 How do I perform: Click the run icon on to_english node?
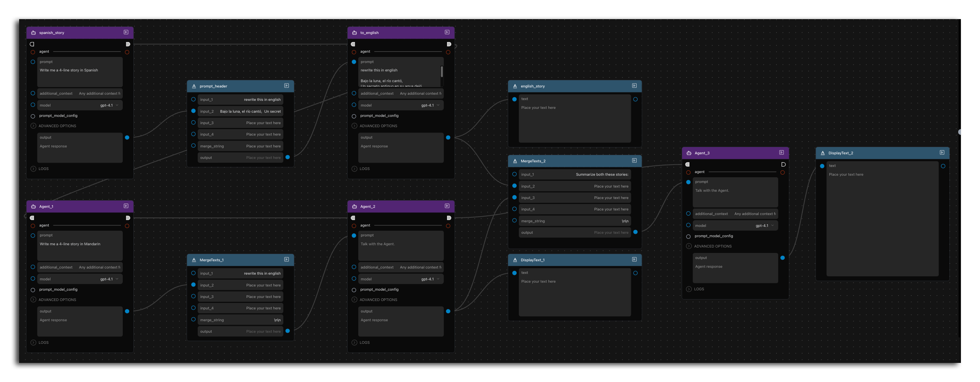tap(447, 32)
